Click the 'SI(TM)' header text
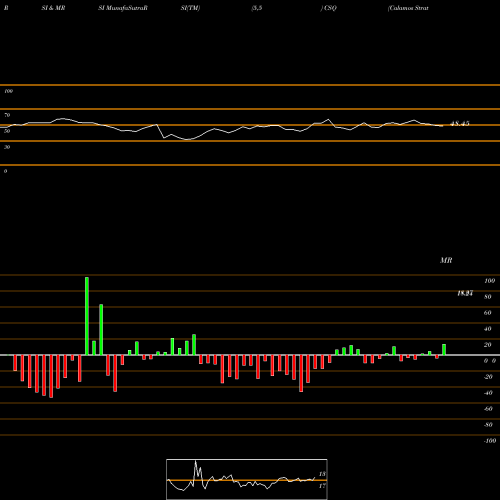Screen dimensions: 500x500 coord(190,8)
